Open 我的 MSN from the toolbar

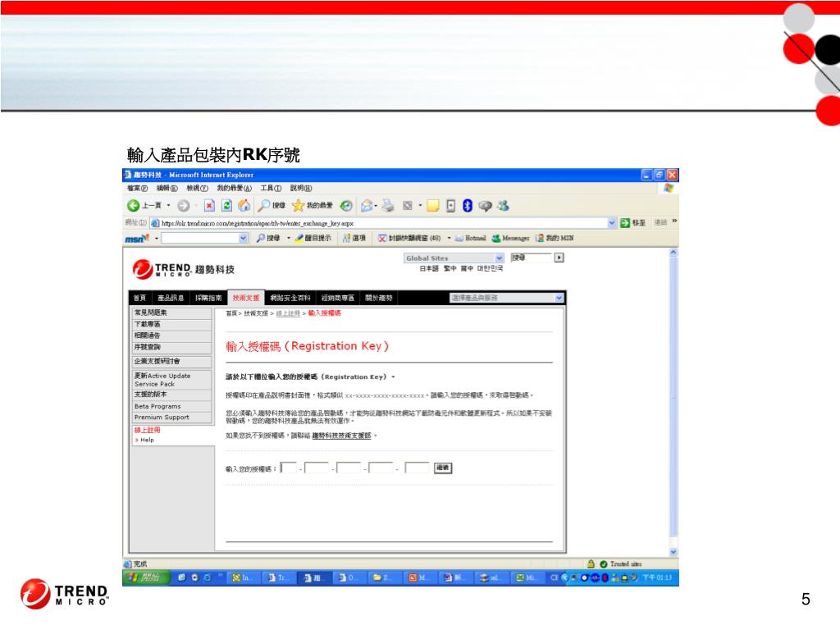(x=555, y=239)
